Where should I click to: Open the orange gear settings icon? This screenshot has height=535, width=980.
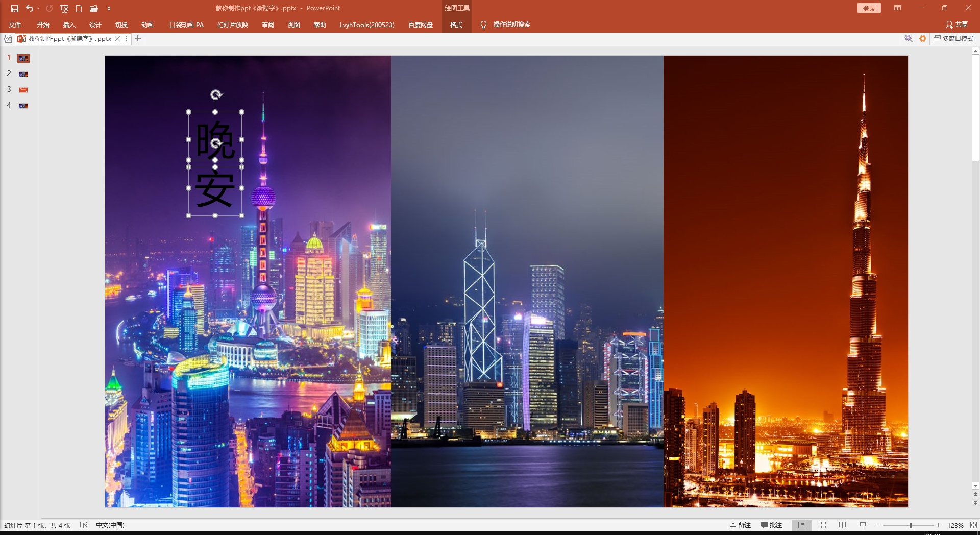click(x=923, y=39)
